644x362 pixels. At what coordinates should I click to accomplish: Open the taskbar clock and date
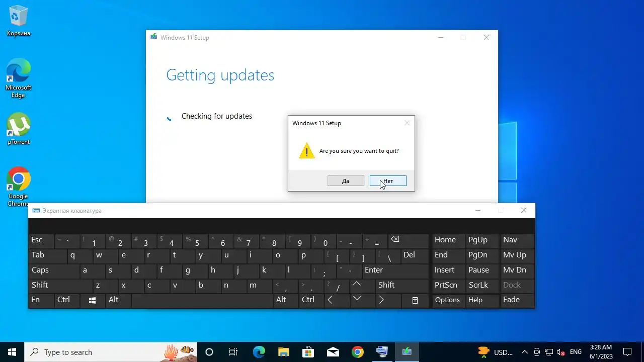(601, 352)
